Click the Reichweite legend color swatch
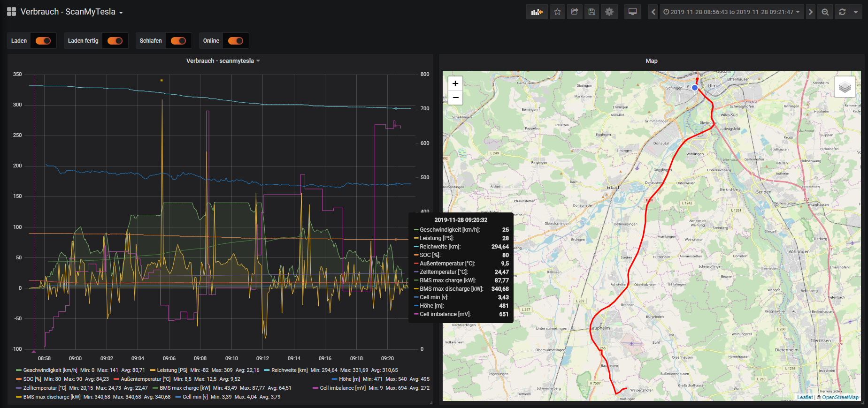 pyautogui.click(x=267, y=370)
